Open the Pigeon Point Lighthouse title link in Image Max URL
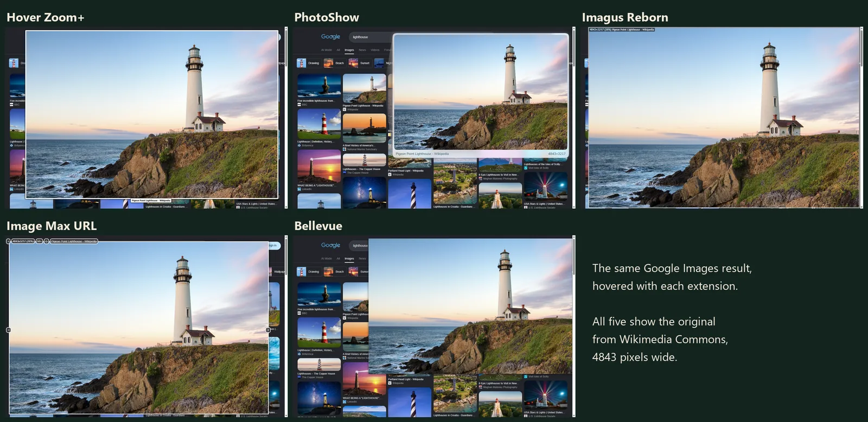The height and width of the screenshot is (422, 868). coord(74,241)
